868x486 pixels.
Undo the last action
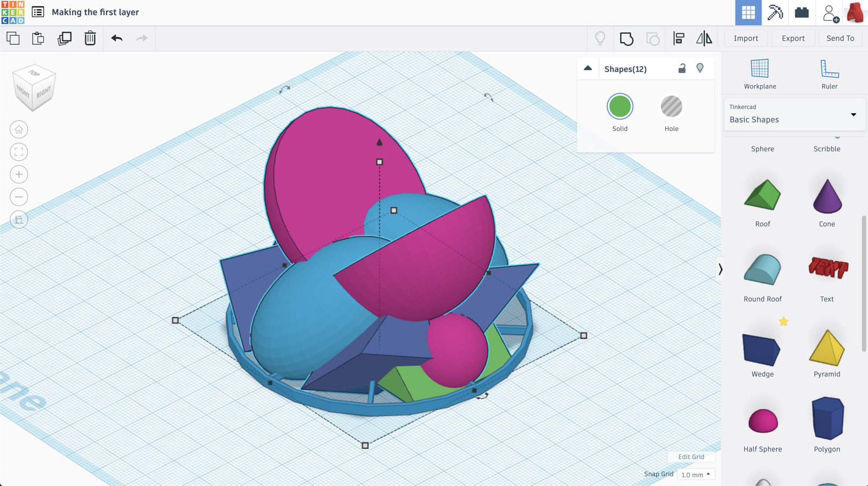117,38
